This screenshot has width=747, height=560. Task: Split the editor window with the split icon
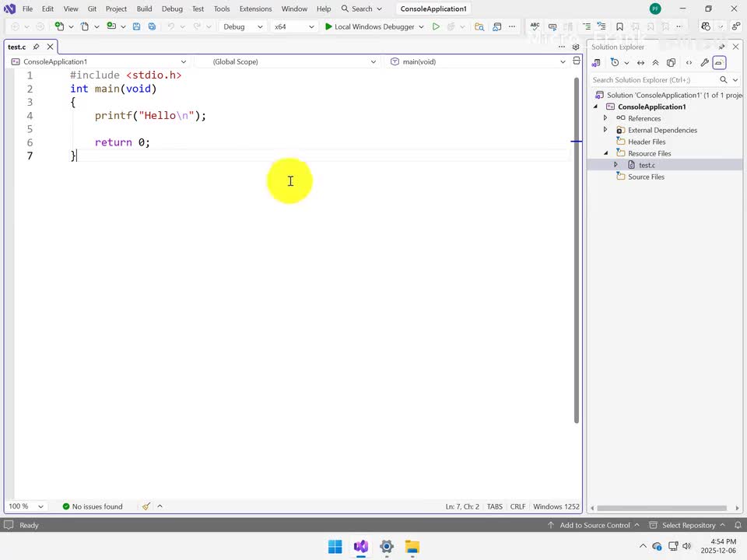tap(577, 61)
